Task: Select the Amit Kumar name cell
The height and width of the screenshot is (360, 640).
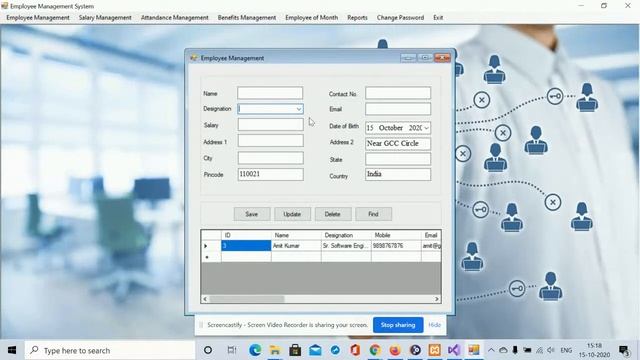Action: 296,246
